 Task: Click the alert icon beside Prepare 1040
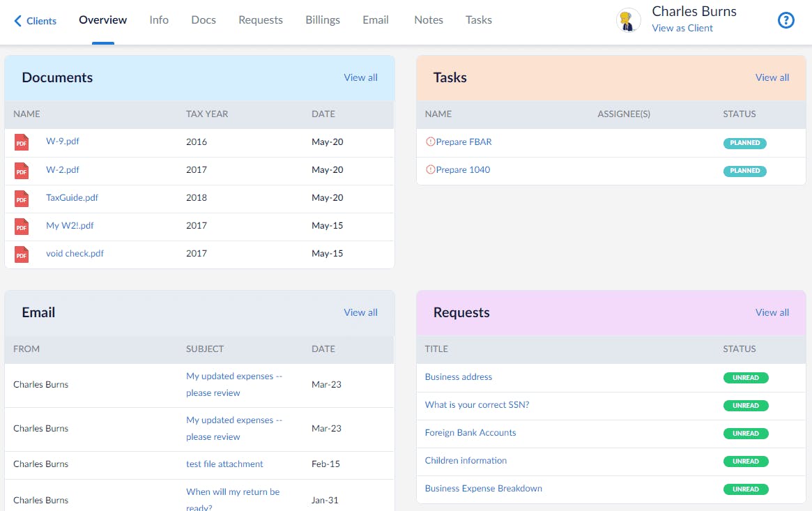pos(430,169)
